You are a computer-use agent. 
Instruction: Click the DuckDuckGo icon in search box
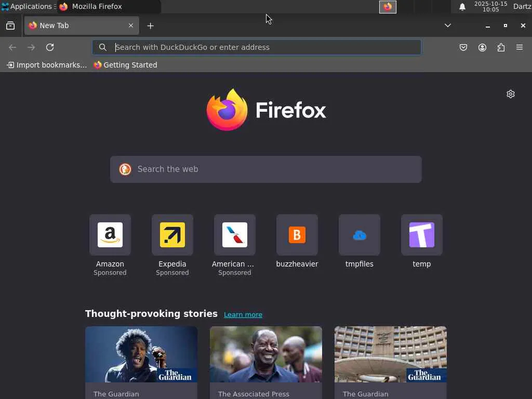pos(125,169)
